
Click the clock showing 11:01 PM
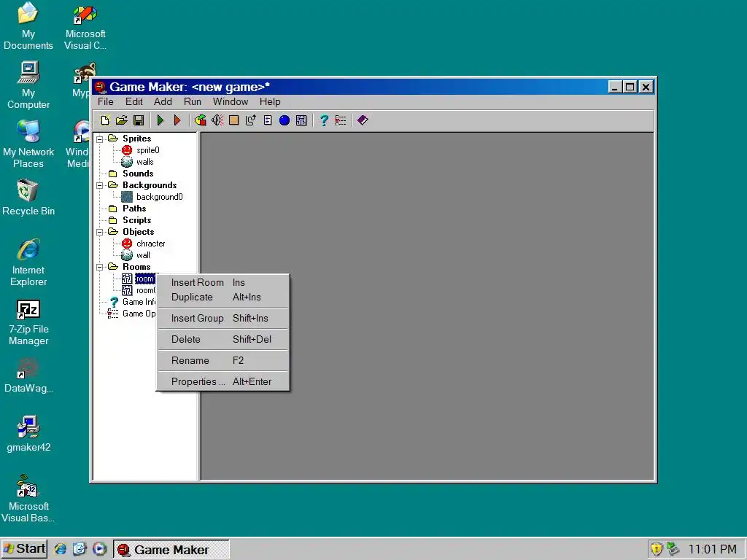point(712,550)
